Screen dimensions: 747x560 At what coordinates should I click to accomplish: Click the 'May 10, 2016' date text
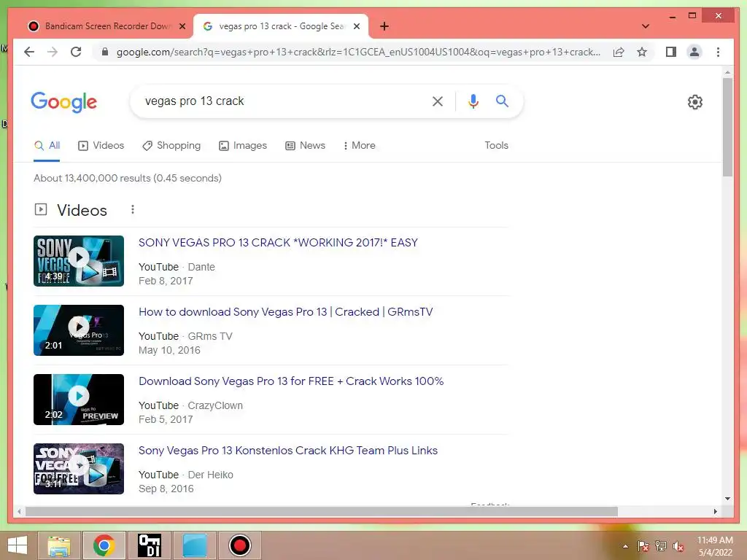tap(169, 350)
